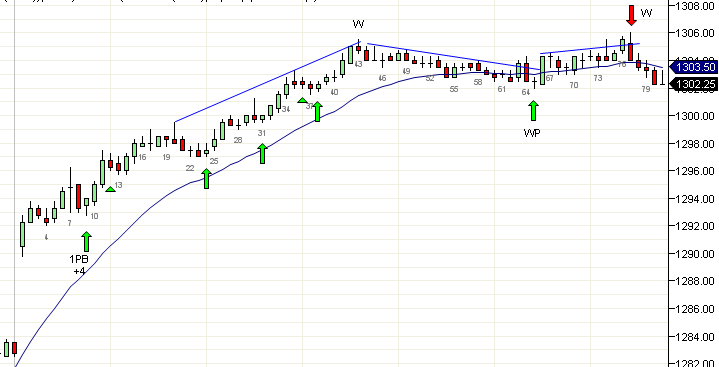Select the 1302.25 black price tag
The width and height of the screenshot is (719, 367).
pyautogui.click(x=694, y=84)
